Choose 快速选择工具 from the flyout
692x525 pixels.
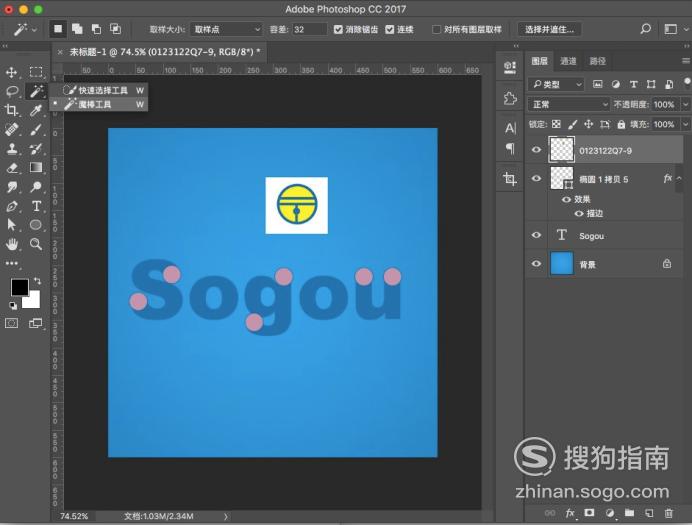[99, 90]
